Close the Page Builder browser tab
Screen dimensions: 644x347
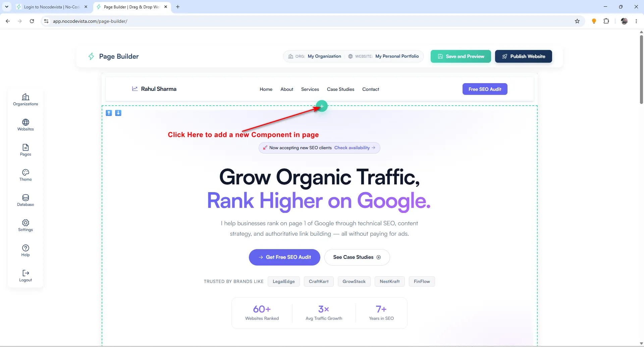pyautogui.click(x=166, y=7)
